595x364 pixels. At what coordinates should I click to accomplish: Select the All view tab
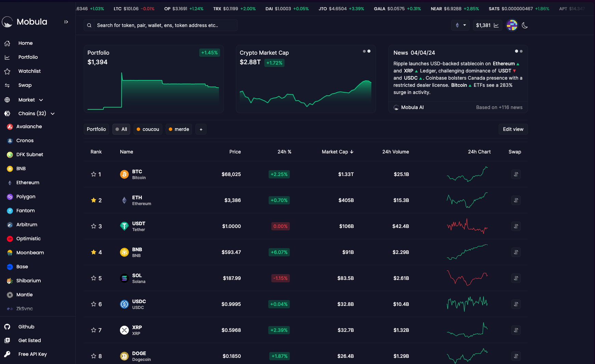pos(121,129)
